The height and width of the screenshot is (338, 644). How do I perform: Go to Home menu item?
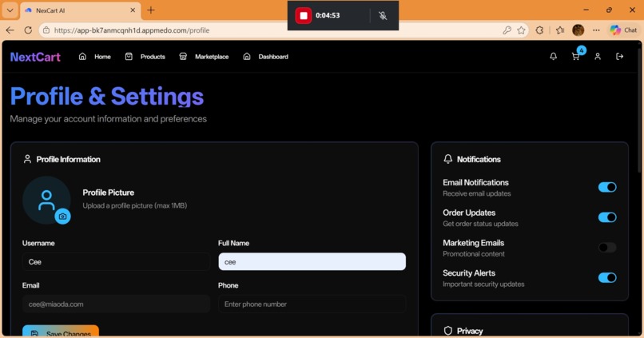pyautogui.click(x=103, y=57)
